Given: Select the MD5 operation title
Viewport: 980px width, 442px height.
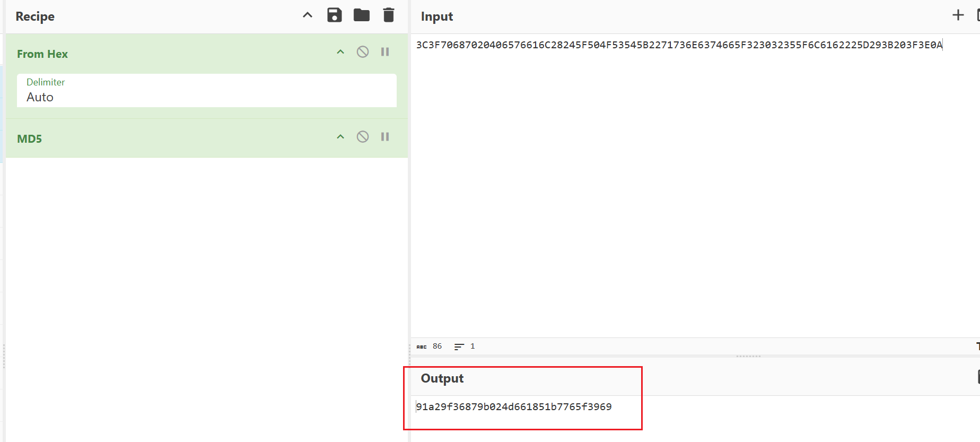Looking at the screenshot, I should point(30,139).
